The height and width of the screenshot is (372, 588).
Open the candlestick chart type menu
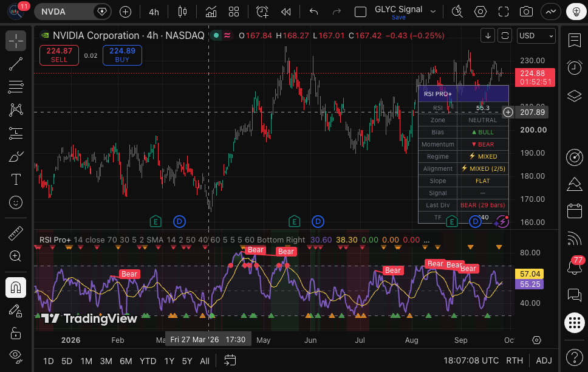pyautogui.click(x=183, y=12)
